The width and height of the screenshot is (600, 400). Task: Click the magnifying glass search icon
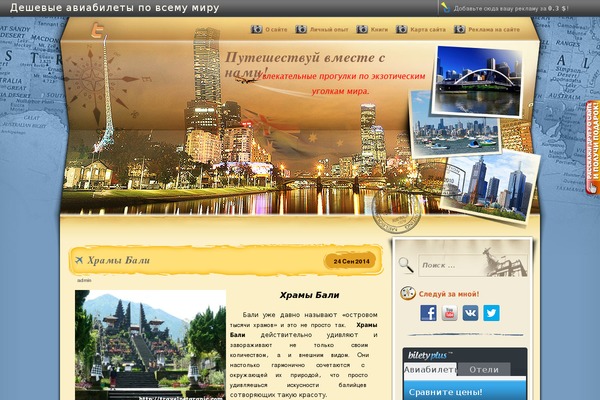coord(406,265)
